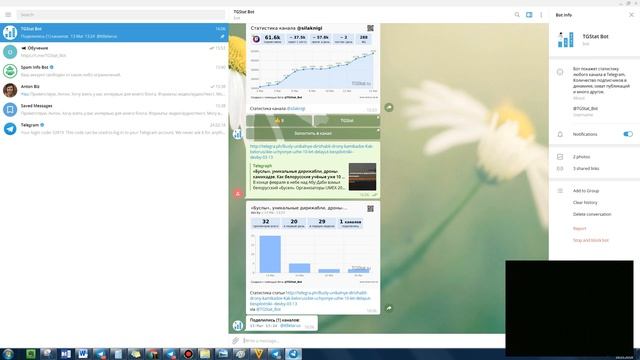The height and width of the screenshot is (360, 640).
Task: Open the TGStat Bot profile picture
Action: click(x=566, y=40)
